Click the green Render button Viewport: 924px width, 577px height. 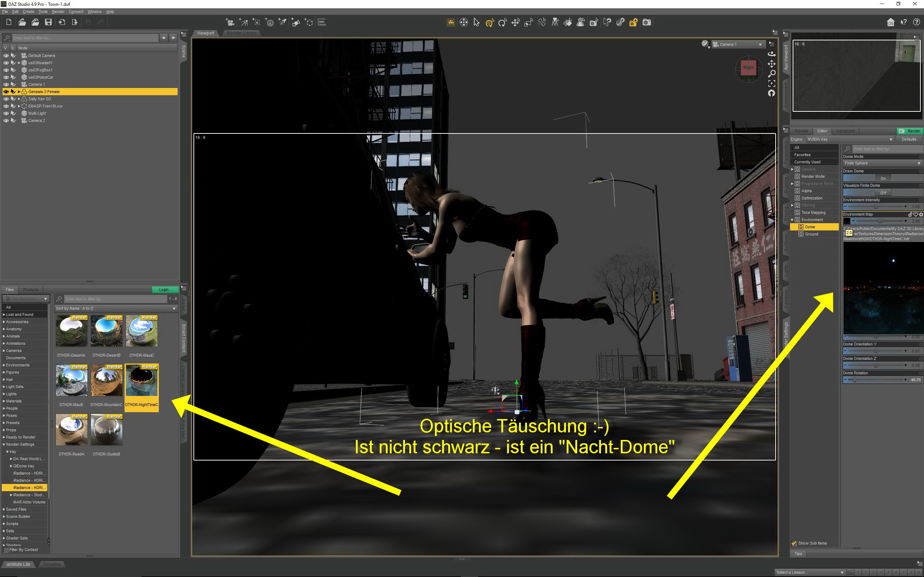910,131
